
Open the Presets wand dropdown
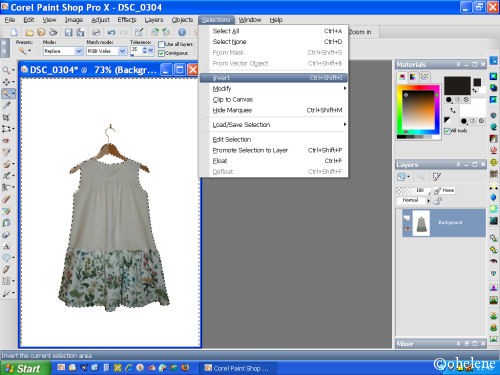point(29,51)
